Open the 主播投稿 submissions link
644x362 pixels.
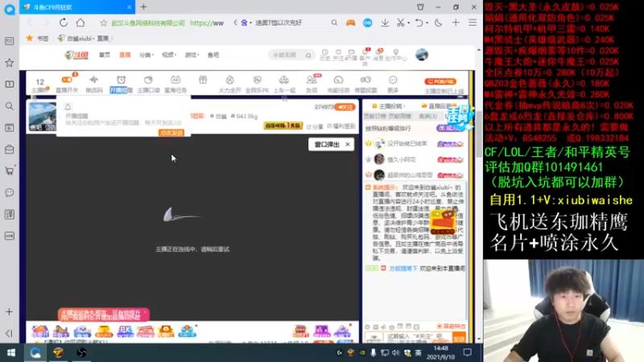390,106
